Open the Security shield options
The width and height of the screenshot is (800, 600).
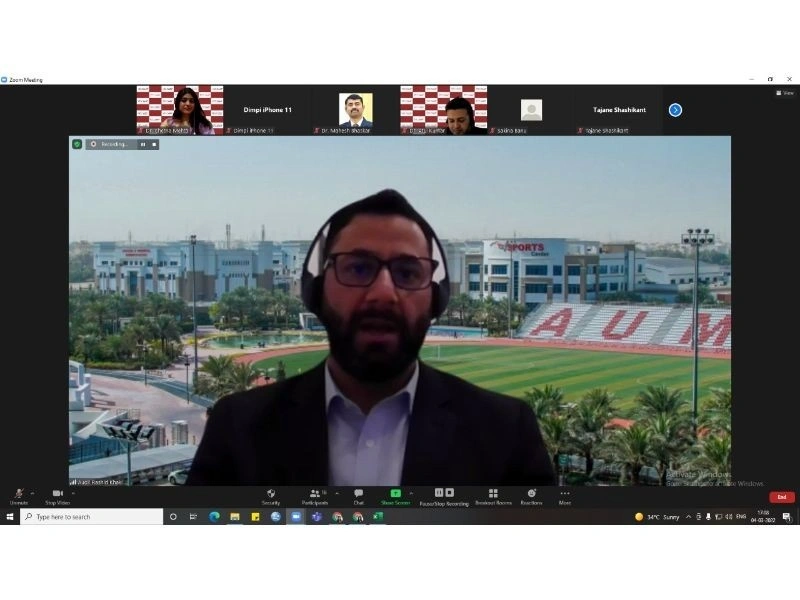click(271, 493)
